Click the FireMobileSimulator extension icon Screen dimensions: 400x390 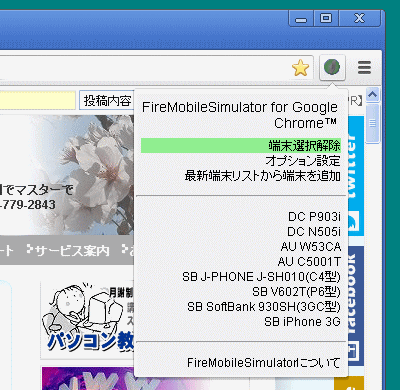point(332,67)
